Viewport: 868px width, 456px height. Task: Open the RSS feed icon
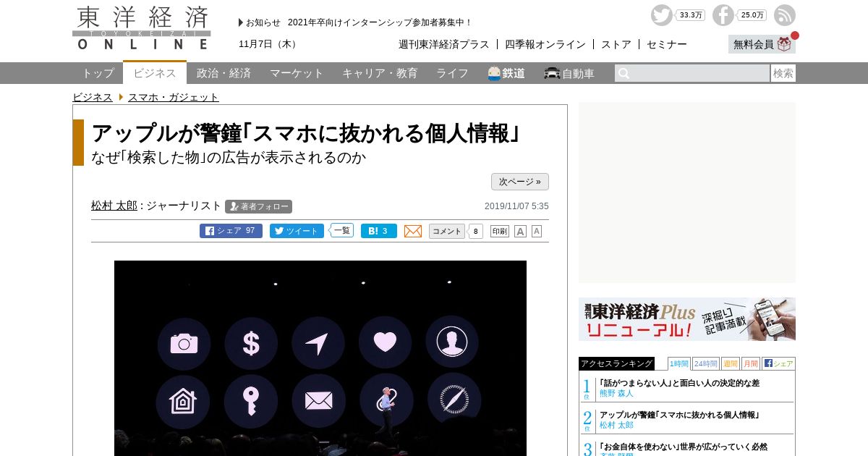click(784, 15)
